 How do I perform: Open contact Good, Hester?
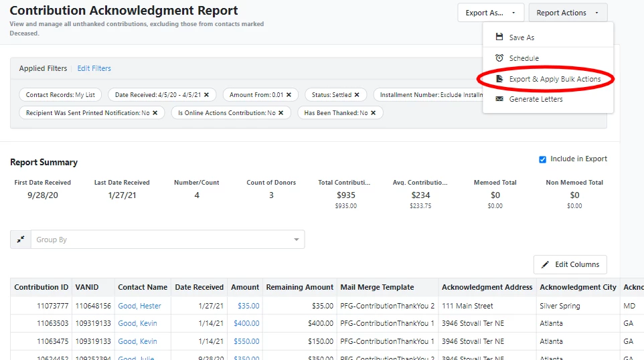(x=140, y=306)
